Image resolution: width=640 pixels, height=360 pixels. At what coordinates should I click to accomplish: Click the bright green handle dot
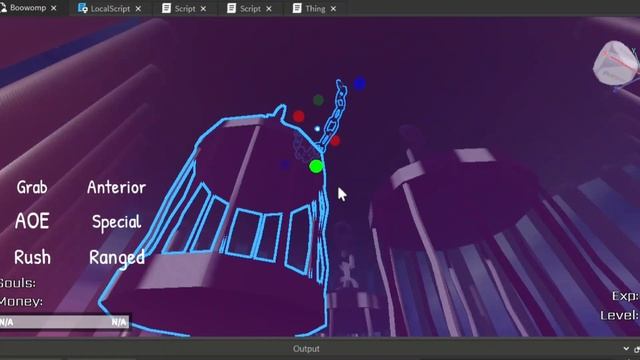316,166
